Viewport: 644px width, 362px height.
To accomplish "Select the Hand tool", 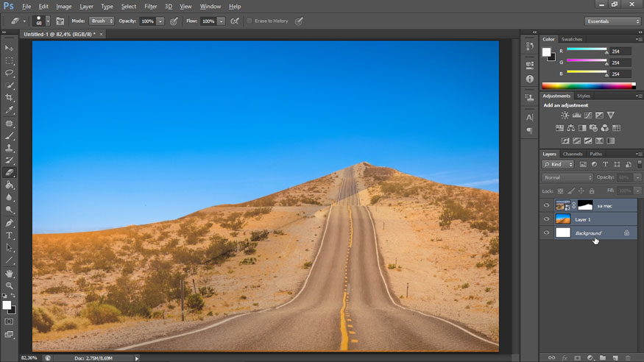I will [10, 273].
